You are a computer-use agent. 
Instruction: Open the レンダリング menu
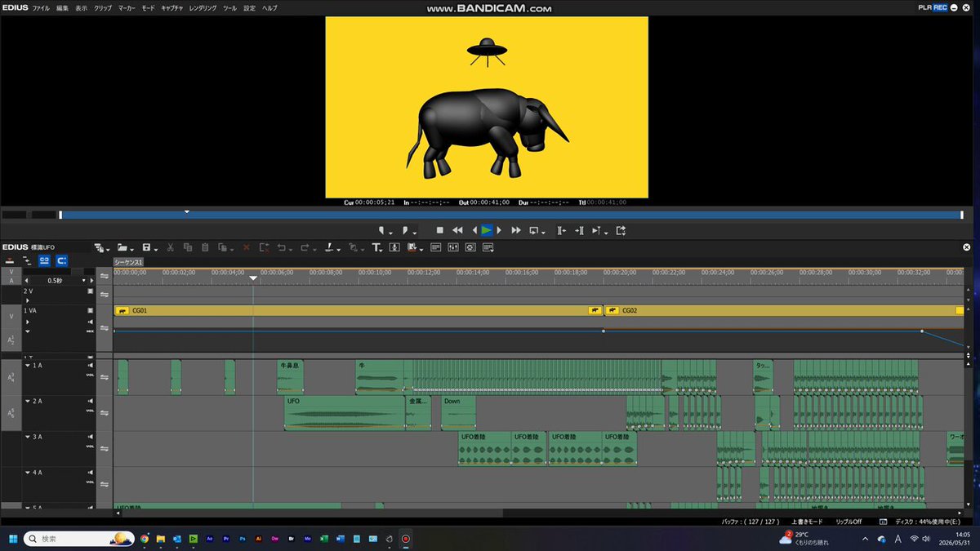[x=203, y=7]
